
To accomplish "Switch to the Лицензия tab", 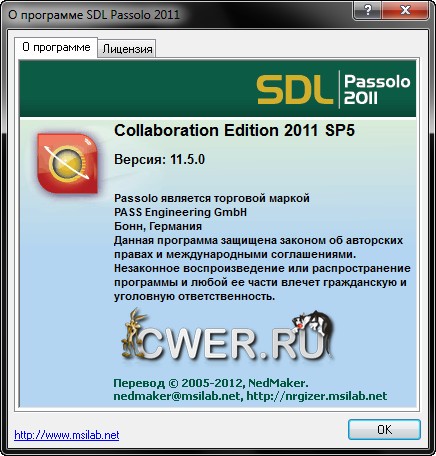I will click(127, 49).
